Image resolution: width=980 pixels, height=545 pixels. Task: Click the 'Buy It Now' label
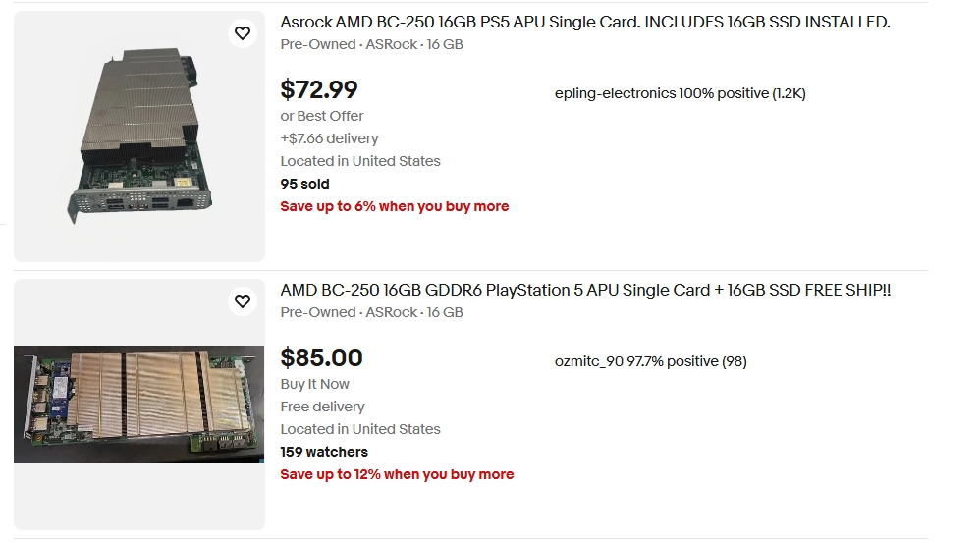[x=314, y=384]
